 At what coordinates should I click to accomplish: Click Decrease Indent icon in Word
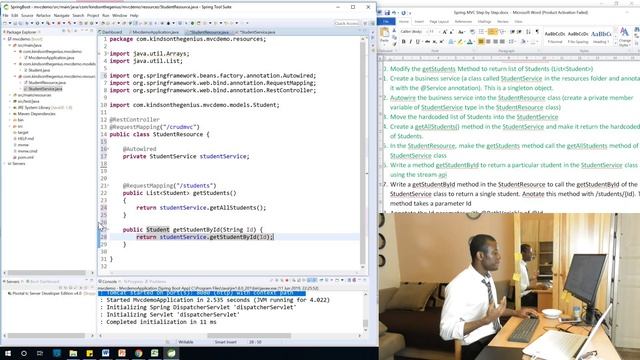(512, 31)
